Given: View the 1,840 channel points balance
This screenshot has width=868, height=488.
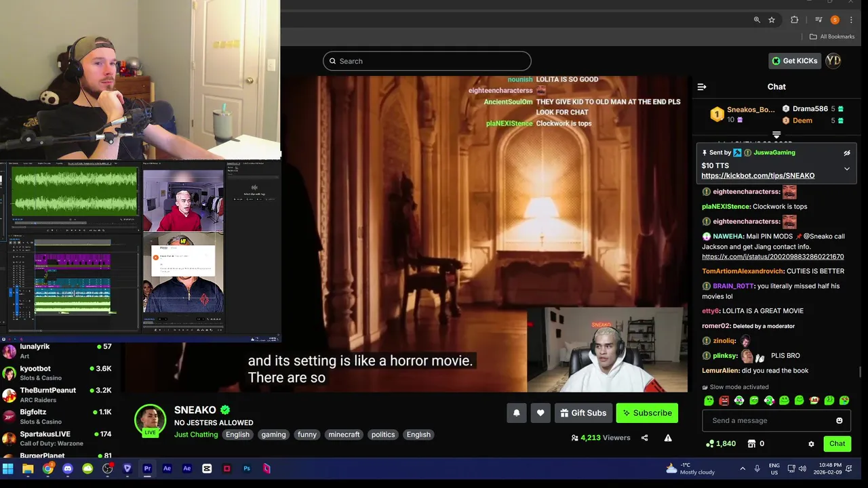Looking at the screenshot, I should coord(720,444).
